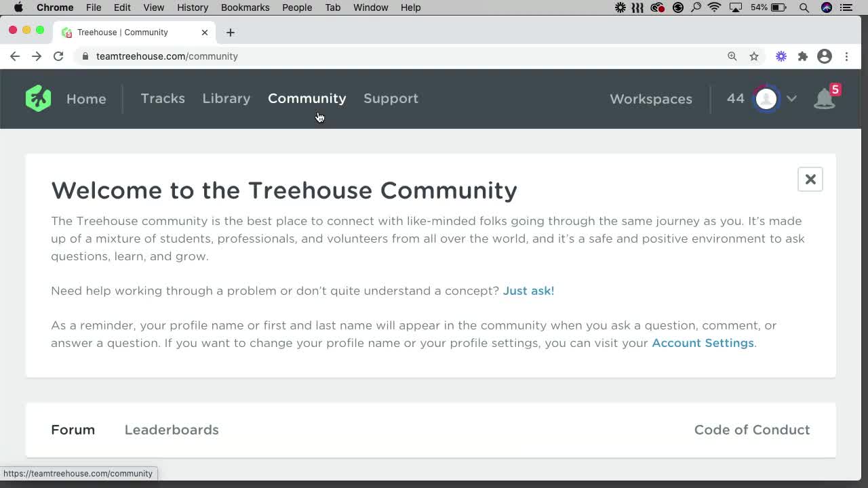This screenshot has height=488, width=868.
Task: Open the notifications bell
Action: tap(825, 99)
